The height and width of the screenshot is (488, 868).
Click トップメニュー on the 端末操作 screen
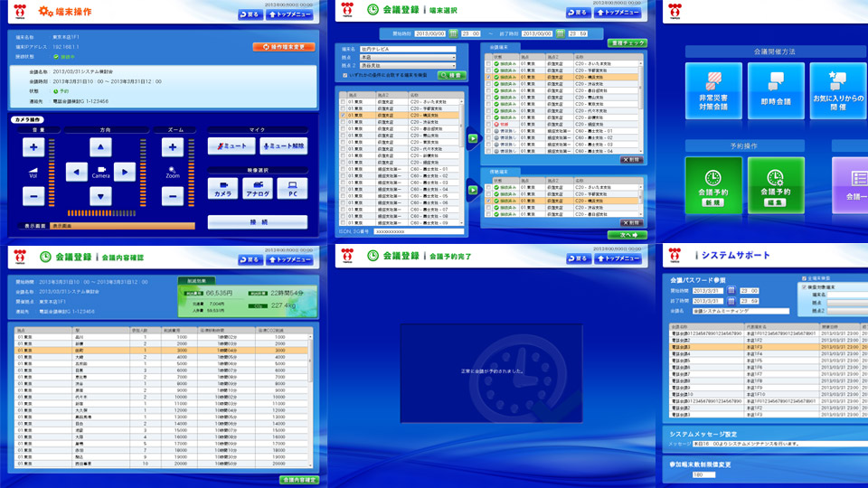point(290,14)
